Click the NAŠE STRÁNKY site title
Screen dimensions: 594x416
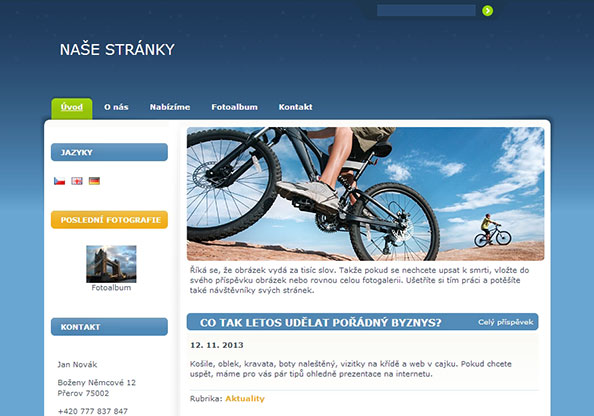[117, 50]
